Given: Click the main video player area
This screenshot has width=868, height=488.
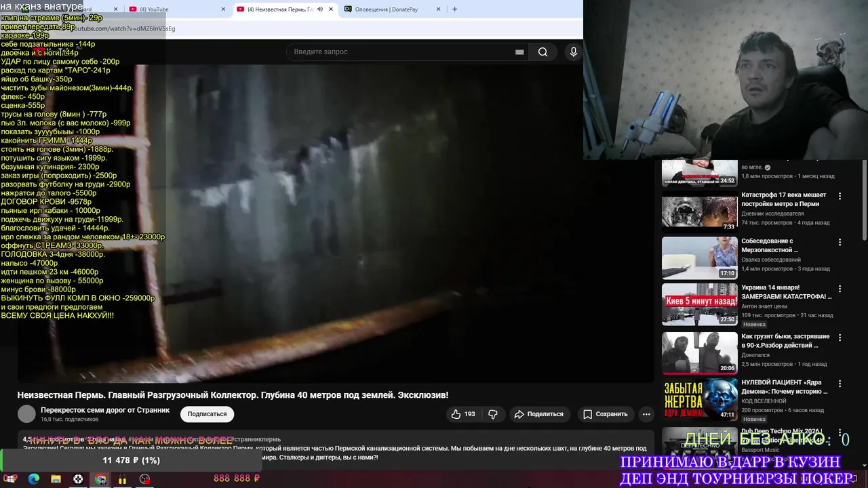Looking at the screenshot, I should point(336,224).
